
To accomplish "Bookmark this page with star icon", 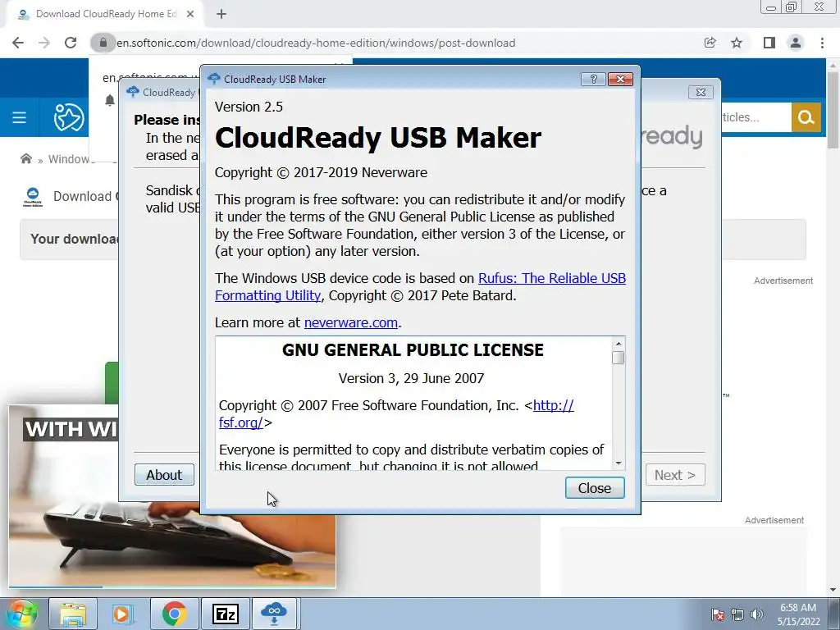I will [x=737, y=43].
